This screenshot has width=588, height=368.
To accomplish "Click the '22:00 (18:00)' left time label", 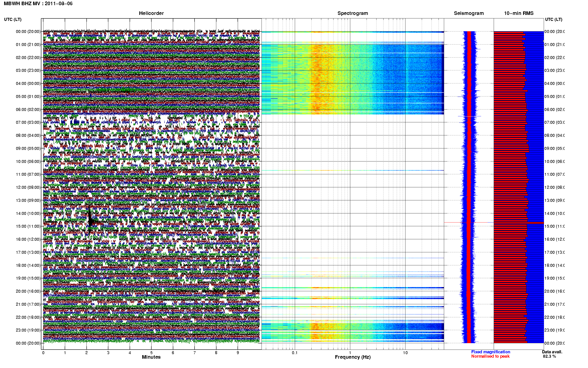I will pos(28,317).
